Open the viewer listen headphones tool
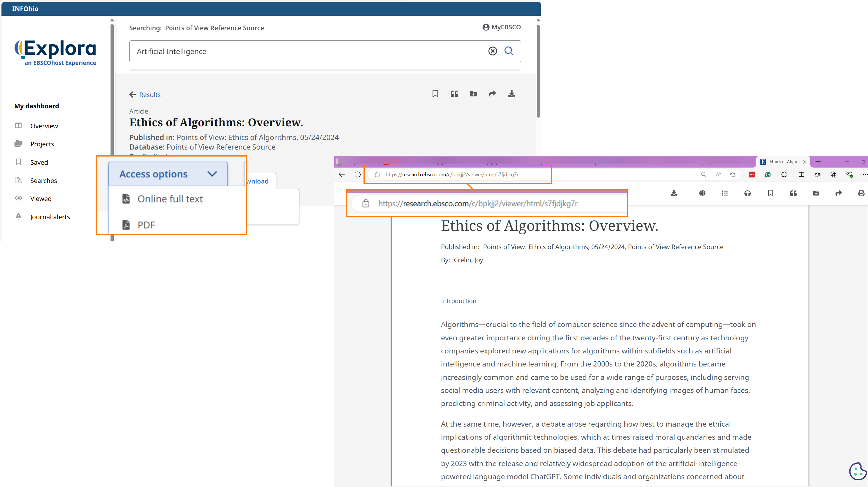 (x=747, y=193)
